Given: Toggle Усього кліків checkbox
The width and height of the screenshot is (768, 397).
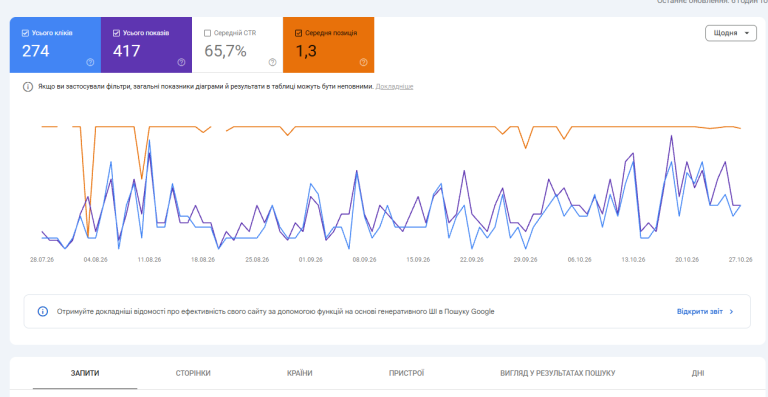Looking at the screenshot, I should coord(25,33).
